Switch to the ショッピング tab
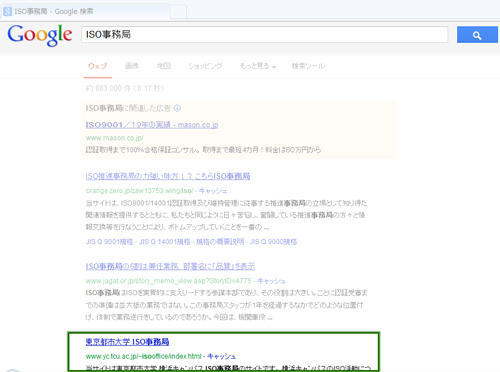The width and height of the screenshot is (500, 372). pos(205,66)
